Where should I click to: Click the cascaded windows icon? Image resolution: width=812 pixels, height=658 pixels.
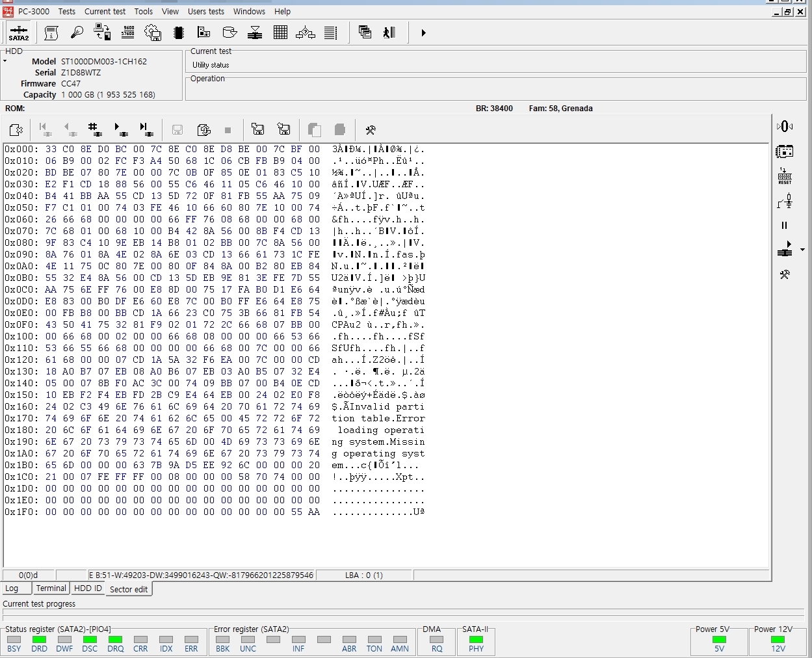[x=365, y=33]
